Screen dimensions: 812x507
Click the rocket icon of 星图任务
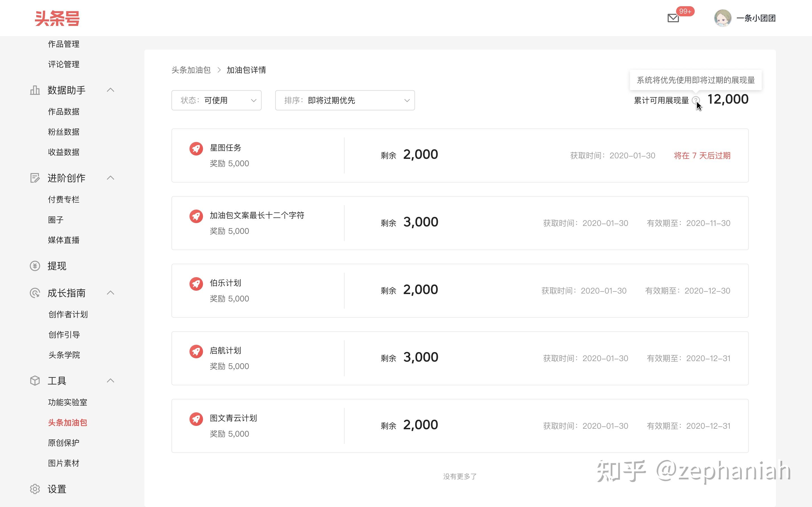196,148
